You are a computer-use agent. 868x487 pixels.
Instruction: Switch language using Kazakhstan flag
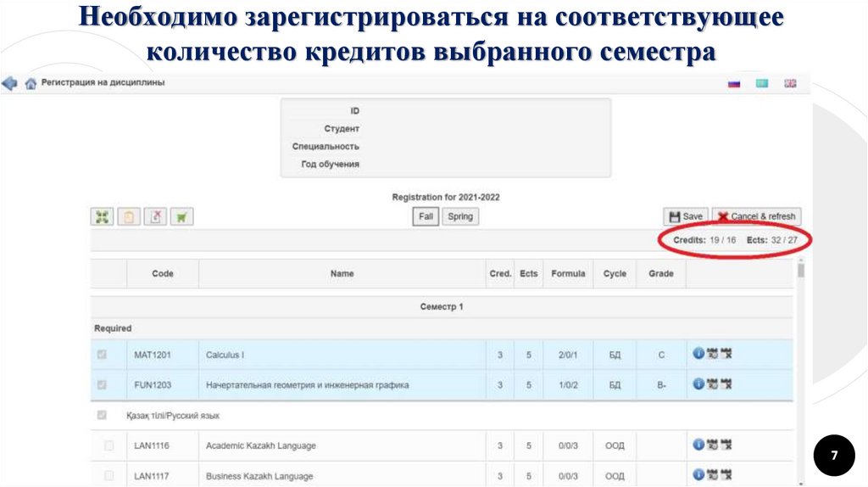(x=762, y=83)
